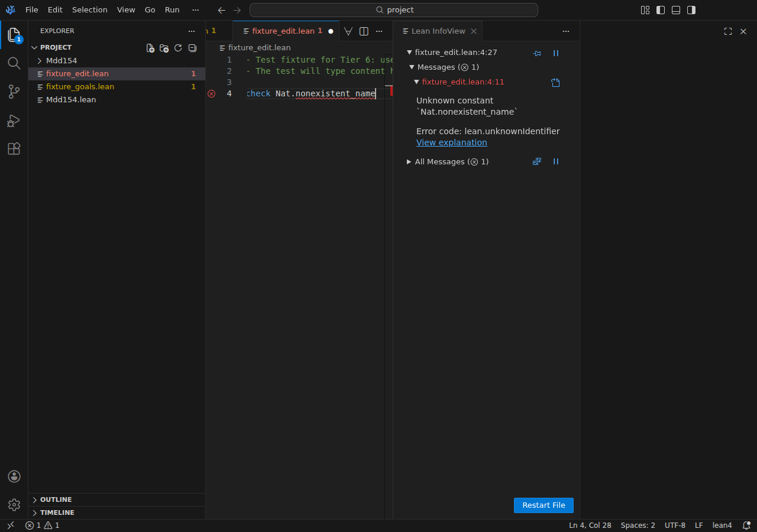Toggle the primary side bar
Image resolution: width=757 pixels, height=532 pixels.
[661, 10]
